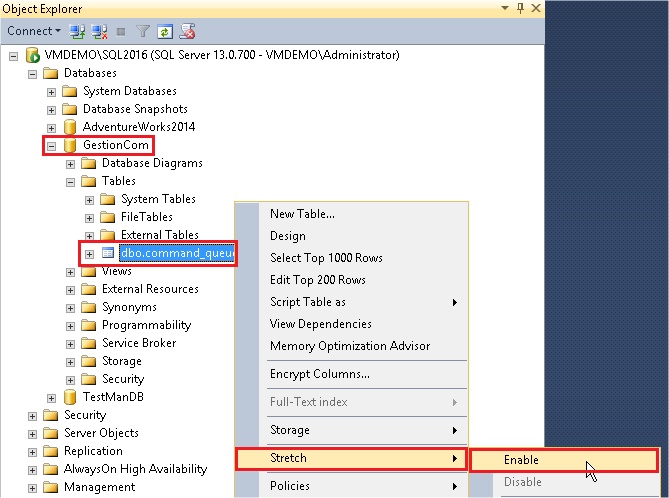This screenshot has width=669, height=498.
Task: Click AlwaysOn High Availability folder icon
Action: [50, 469]
